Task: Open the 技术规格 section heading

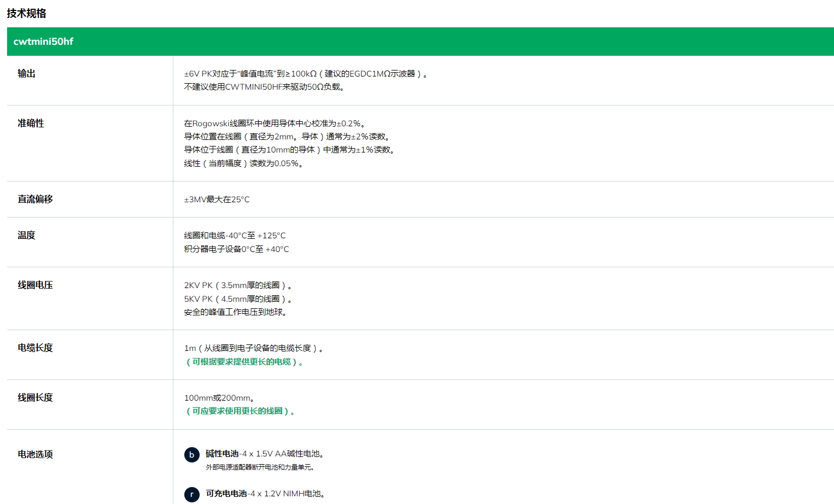Action: [25, 13]
